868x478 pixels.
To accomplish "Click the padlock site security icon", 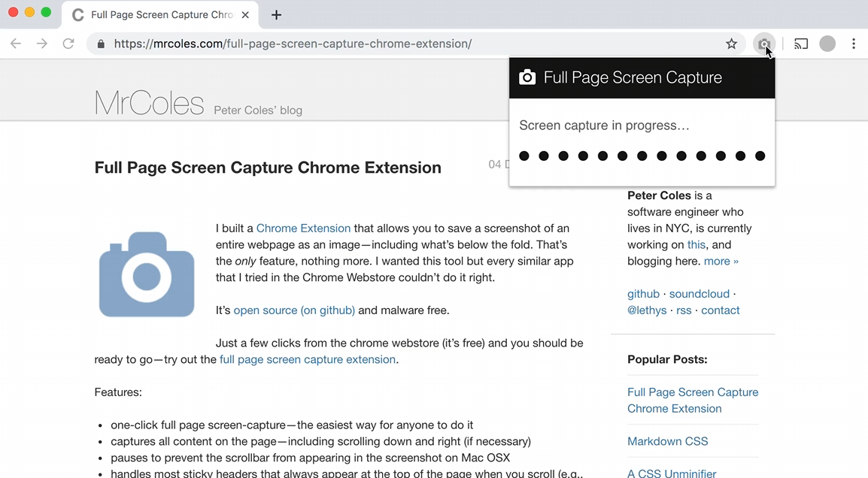I will tap(101, 44).
